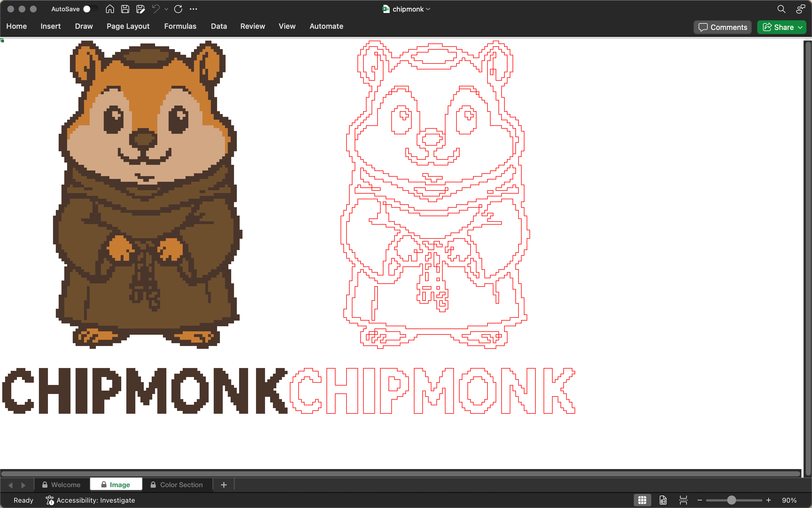Image resolution: width=812 pixels, height=508 pixels.
Task: Switch to Normal grid view
Action: [x=642, y=500]
